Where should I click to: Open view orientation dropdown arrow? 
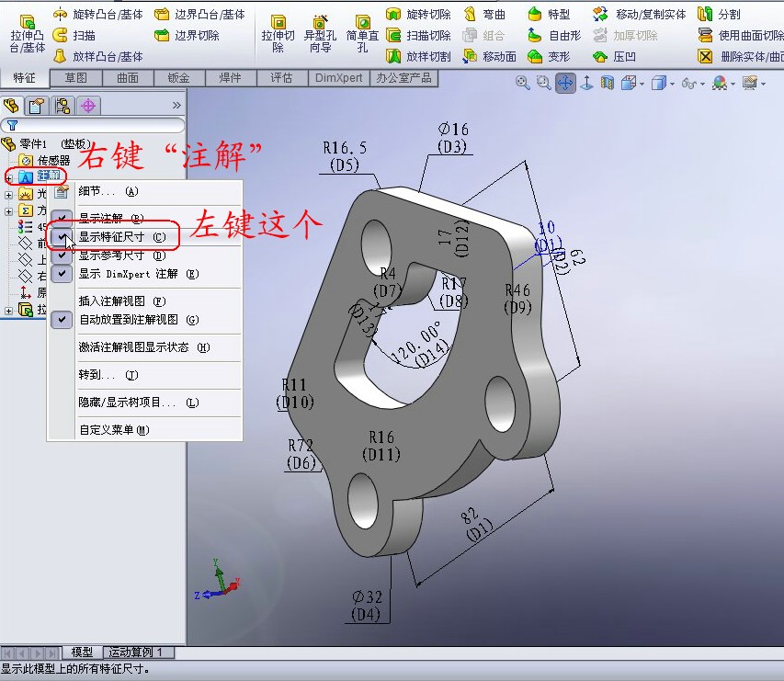click(642, 84)
